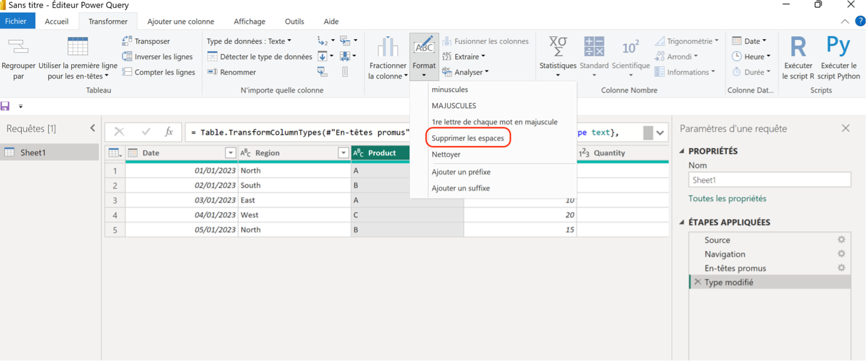Choose Supprimer les espaces in Format menu
Viewport: 868px width, 362px height.
tap(468, 138)
